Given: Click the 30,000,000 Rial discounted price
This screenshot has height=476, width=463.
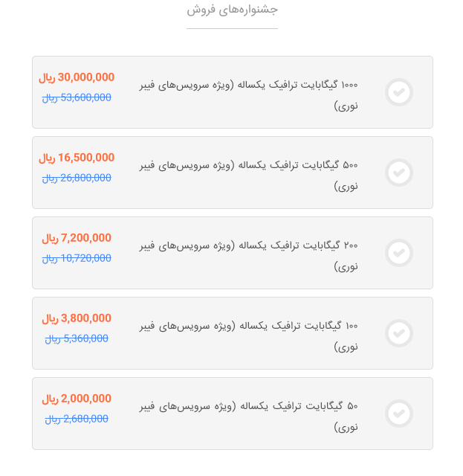Looking at the screenshot, I should tap(77, 77).
